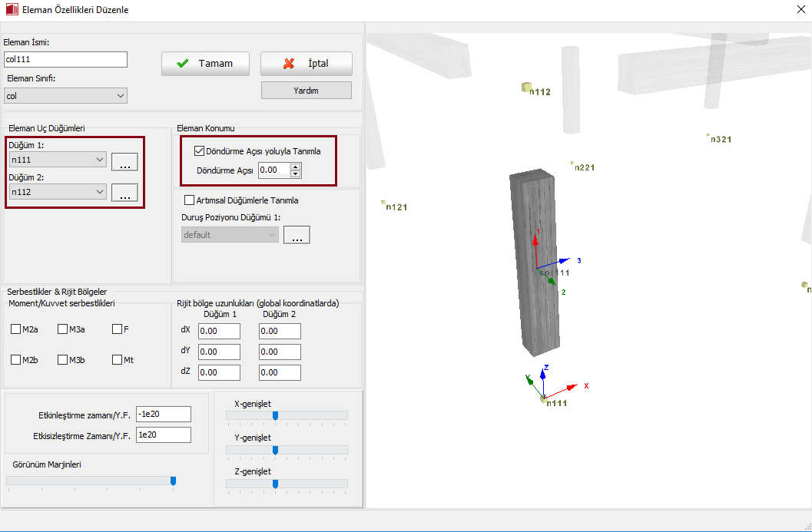Uncheck Döndürme Açısı yoluyla Tanımla

tap(200, 151)
